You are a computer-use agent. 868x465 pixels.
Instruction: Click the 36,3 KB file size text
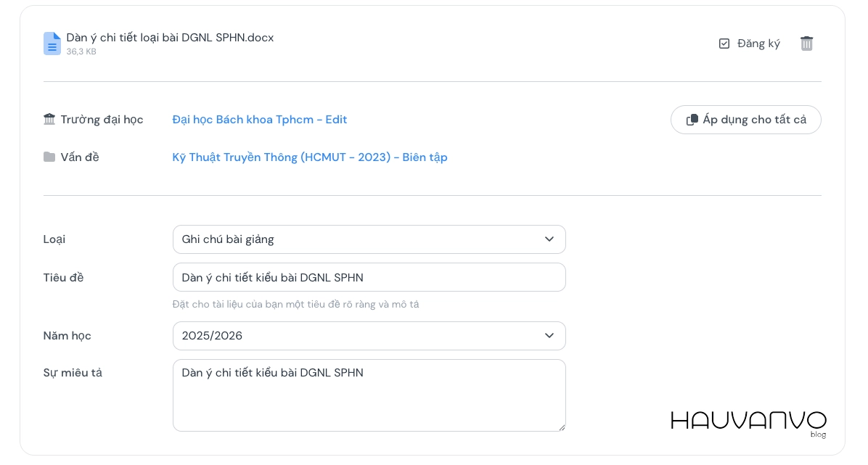point(81,52)
